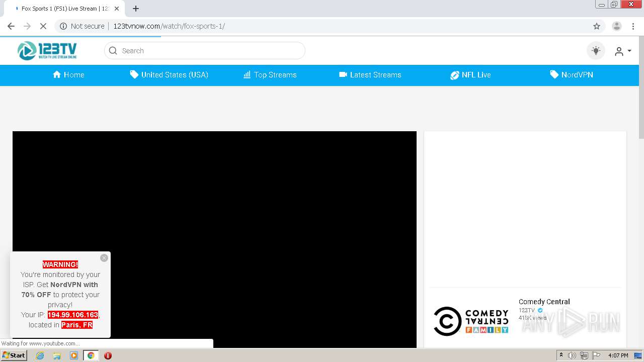Open the Chrome three-dot menu
Viewport: 644px width, 362px height.
[633, 26]
